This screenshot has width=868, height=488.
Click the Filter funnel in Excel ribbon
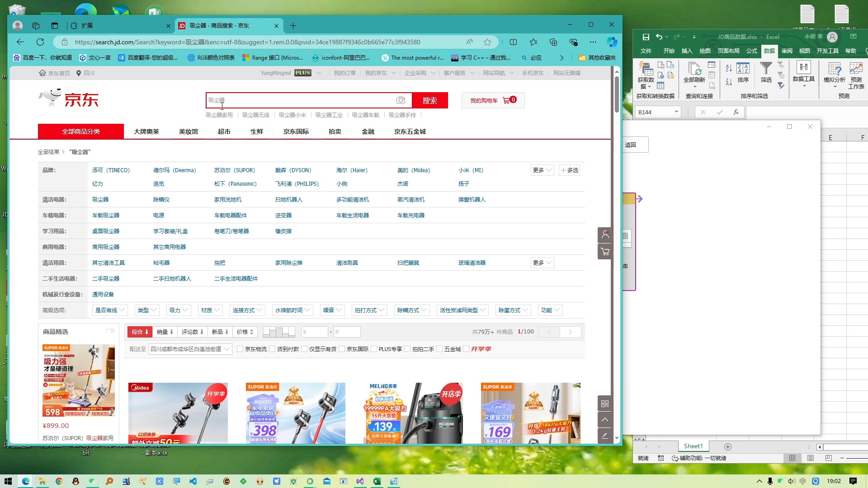tap(766, 72)
